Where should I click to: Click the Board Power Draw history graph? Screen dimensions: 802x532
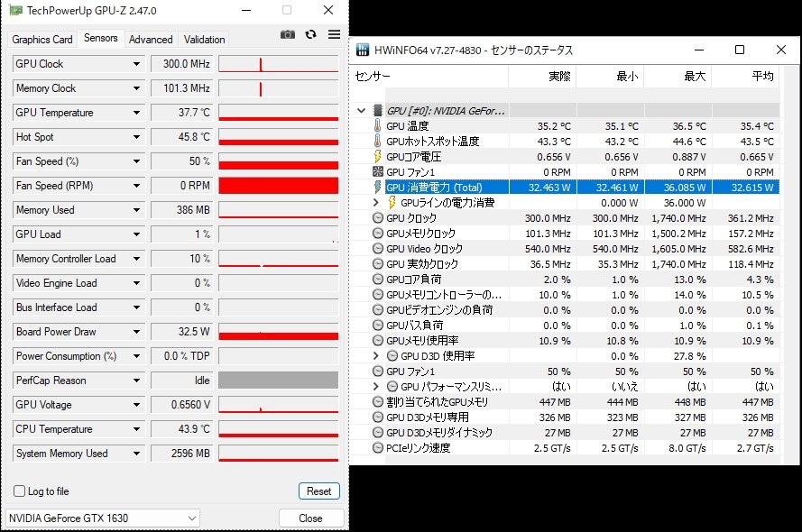[x=278, y=332]
